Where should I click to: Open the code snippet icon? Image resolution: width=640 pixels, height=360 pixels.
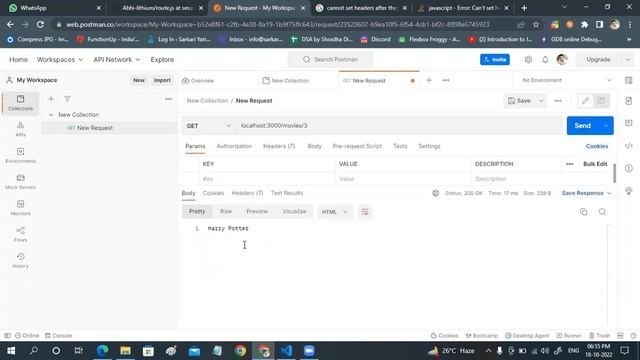coord(629,146)
